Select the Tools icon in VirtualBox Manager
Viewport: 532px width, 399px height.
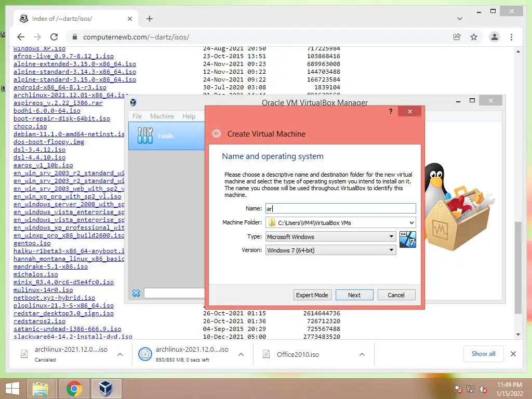pyautogui.click(x=145, y=136)
